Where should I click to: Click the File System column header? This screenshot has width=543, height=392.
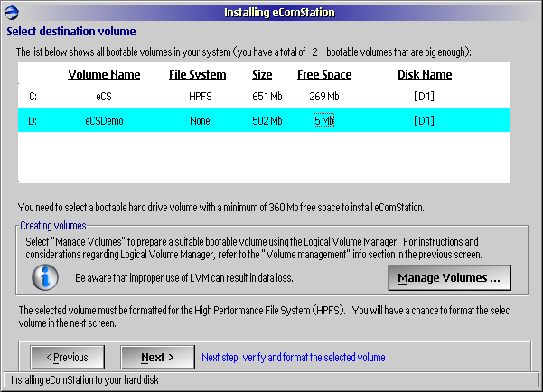[197, 75]
